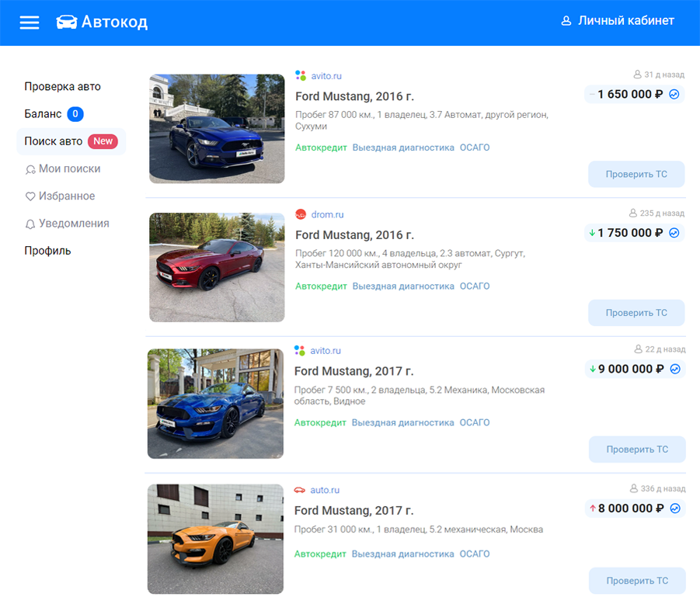This screenshot has height=604, width=700.
Task: Click price-history icon next to 1 650 000 ₽
Action: (674, 94)
